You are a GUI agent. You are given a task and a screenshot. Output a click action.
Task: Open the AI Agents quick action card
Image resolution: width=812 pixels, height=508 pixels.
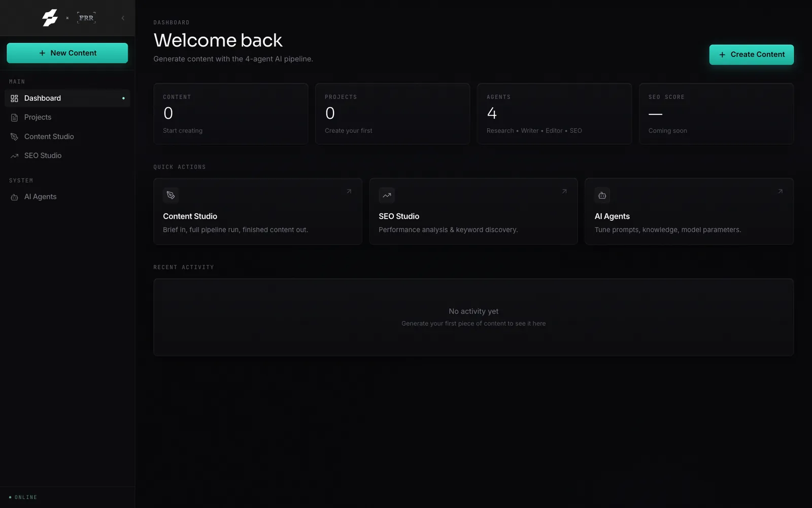689,211
